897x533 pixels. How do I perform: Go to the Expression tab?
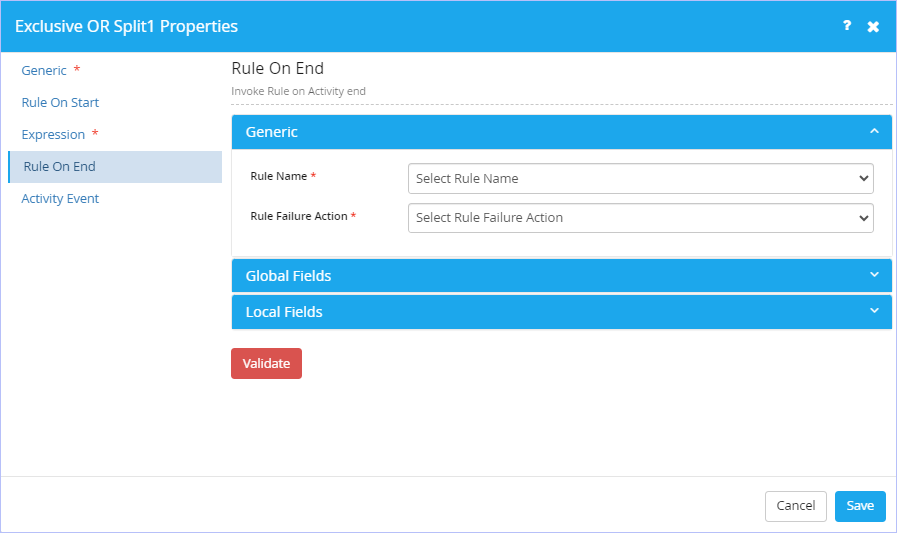[53, 134]
